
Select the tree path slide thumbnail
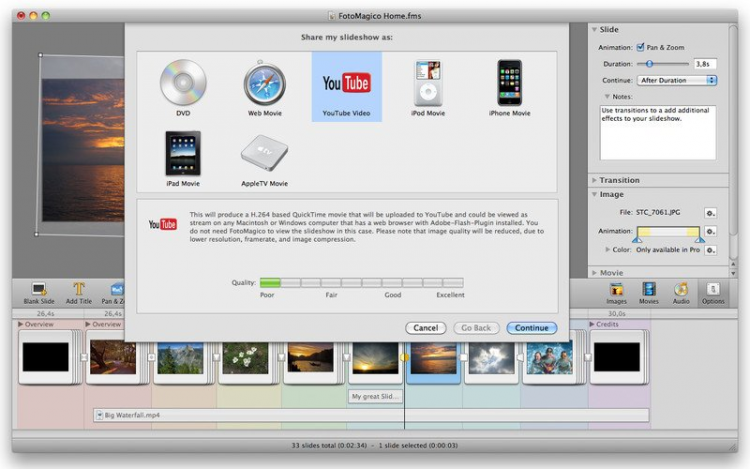113,357
